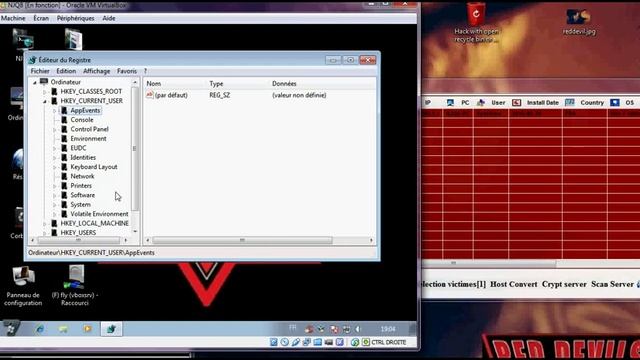Open VirtualBox Périphériques menu
Image resolution: width=640 pixels, height=360 pixels.
coord(76,18)
